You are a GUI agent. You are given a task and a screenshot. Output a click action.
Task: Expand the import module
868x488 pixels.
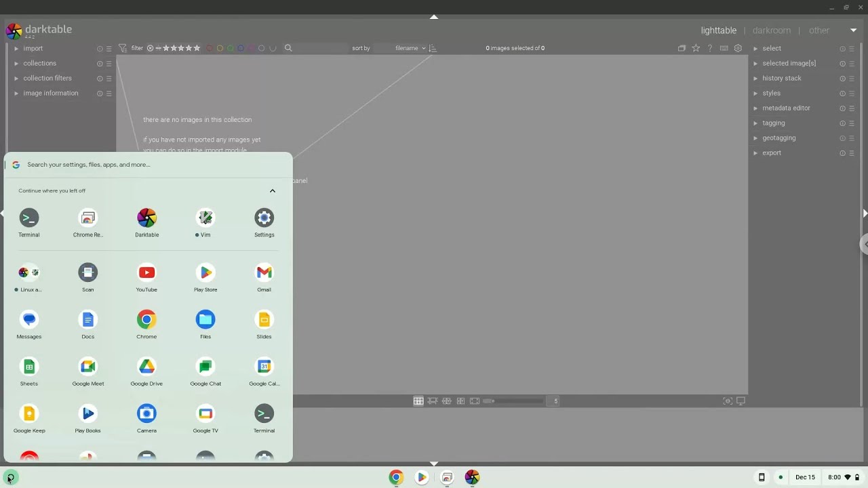coord(33,48)
